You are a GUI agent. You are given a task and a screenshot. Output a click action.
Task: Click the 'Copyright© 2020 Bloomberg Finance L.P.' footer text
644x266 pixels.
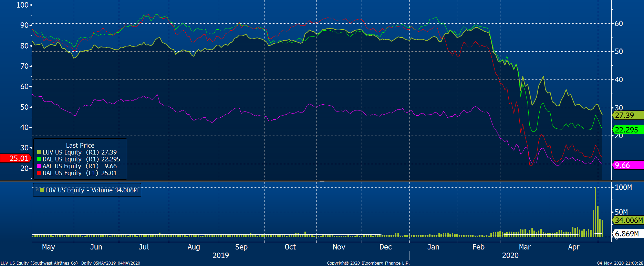click(x=368, y=263)
